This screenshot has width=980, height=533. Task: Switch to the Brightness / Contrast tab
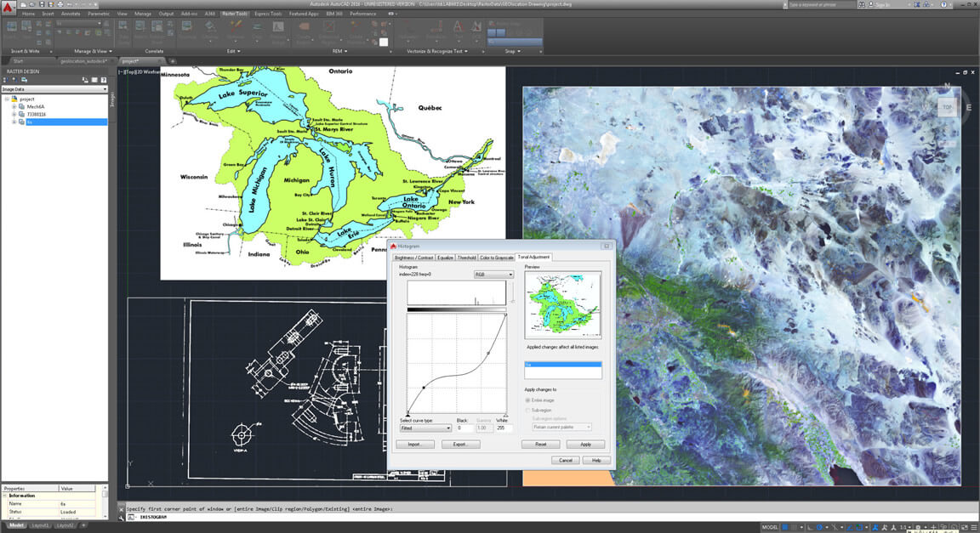[x=414, y=257]
